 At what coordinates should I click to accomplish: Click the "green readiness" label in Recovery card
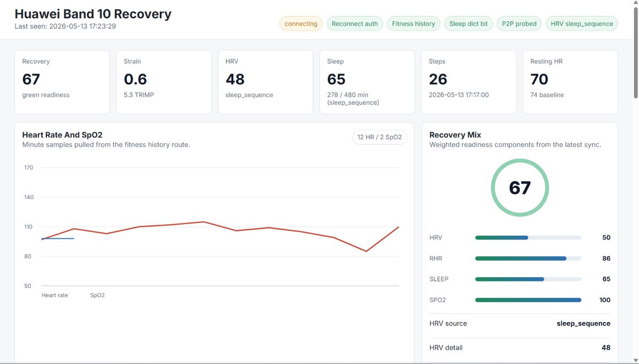[x=46, y=95]
